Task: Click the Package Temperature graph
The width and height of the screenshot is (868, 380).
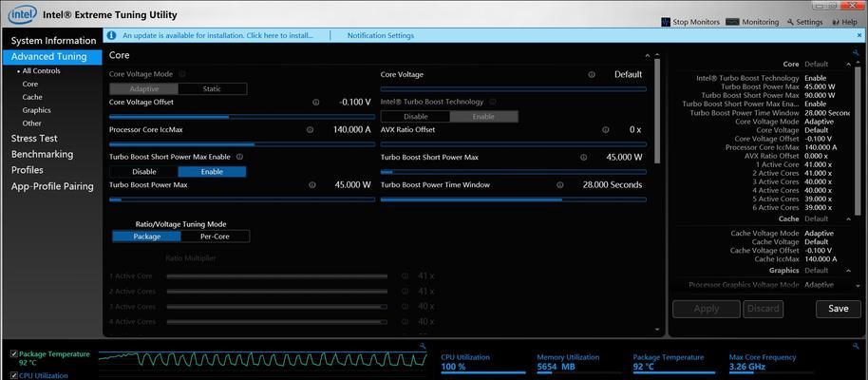Action: [263, 358]
